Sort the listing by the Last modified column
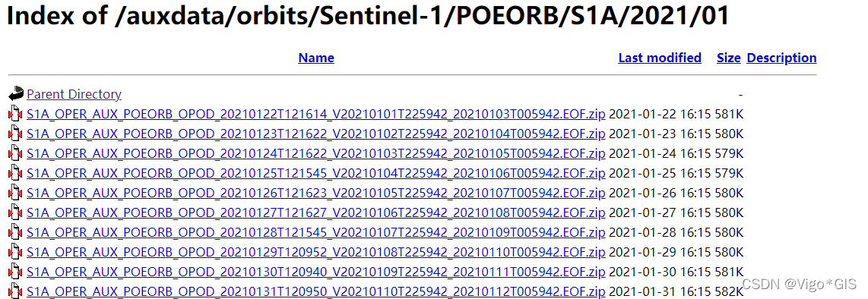 point(660,58)
